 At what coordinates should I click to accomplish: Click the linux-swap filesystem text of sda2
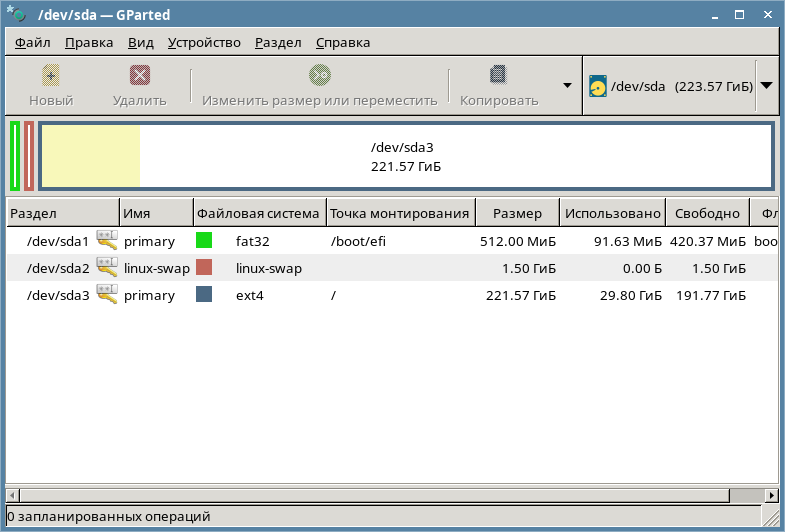[x=269, y=268]
